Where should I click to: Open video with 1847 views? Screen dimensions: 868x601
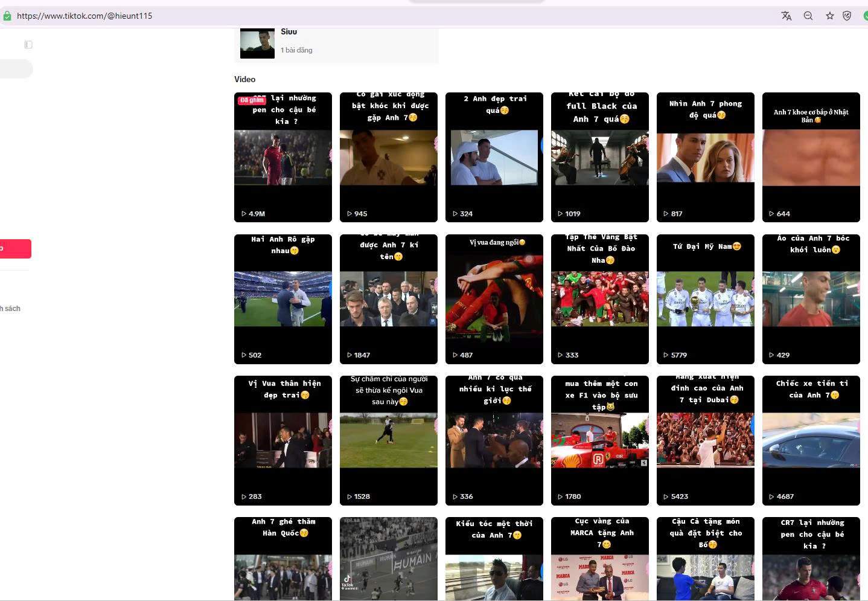coord(389,299)
